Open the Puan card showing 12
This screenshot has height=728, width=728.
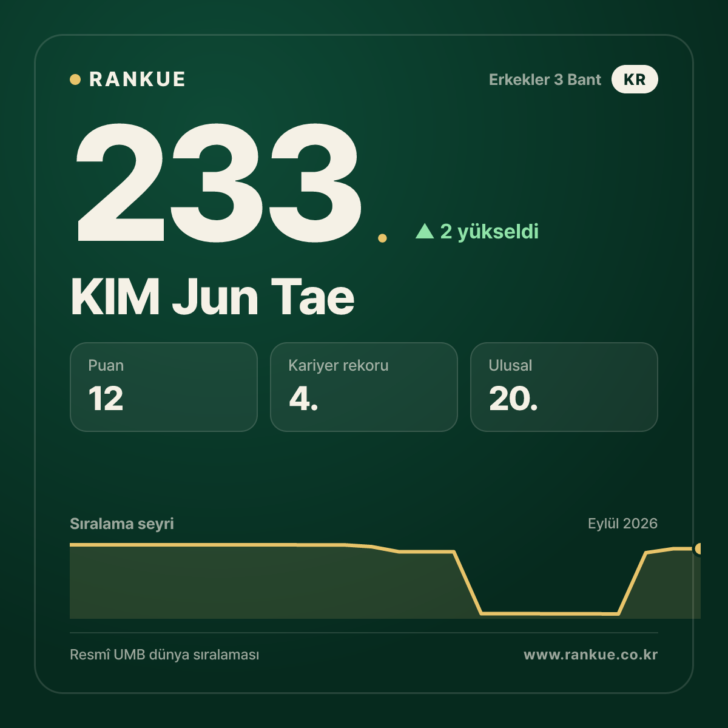164,387
